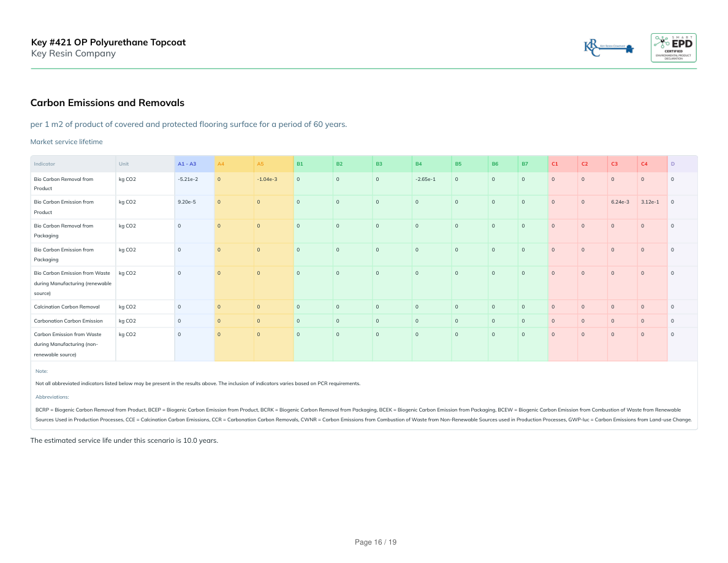Click the Market service lifetime label
Viewport: 728px width, 563px height.
coord(67,142)
